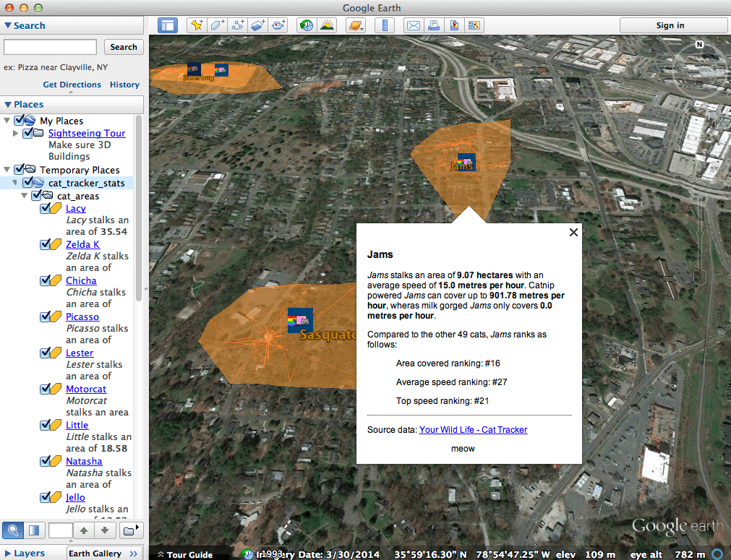731x560 pixels.
Task: Open the Record a Tour tool
Action: coord(278,25)
